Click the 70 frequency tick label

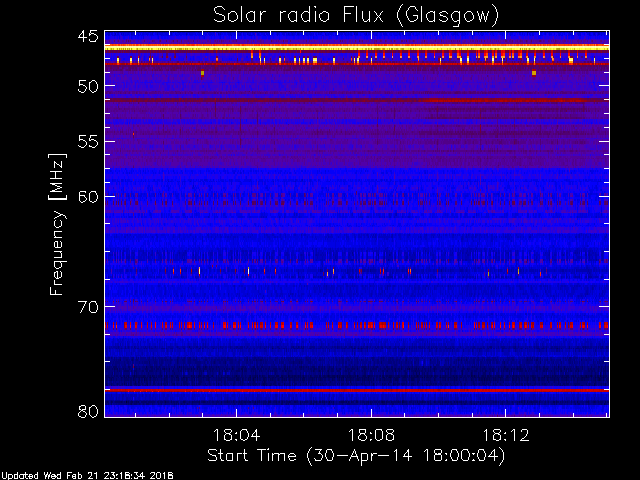point(88,307)
